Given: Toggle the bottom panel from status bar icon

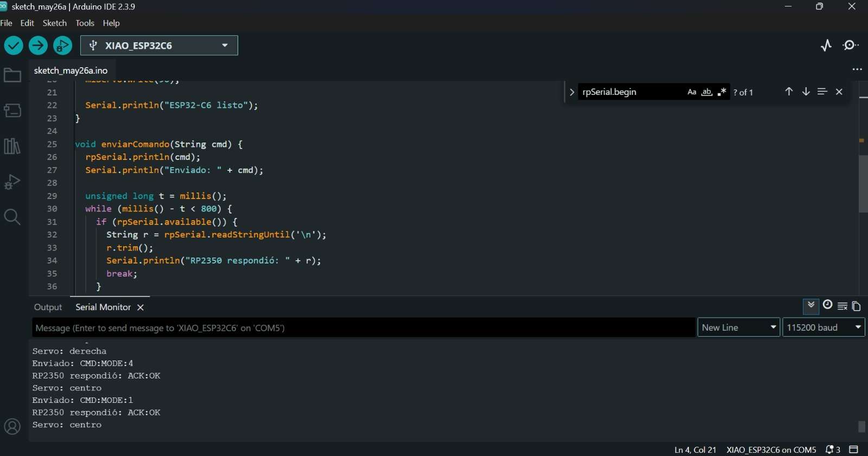Looking at the screenshot, I should click(x=853, y=449).
